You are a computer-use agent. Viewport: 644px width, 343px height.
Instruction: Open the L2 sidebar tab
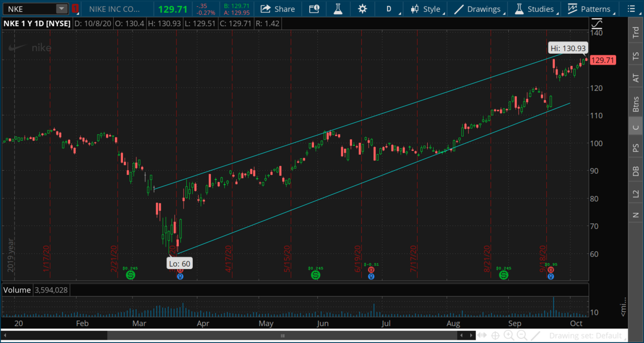click(x=636, y=194)
